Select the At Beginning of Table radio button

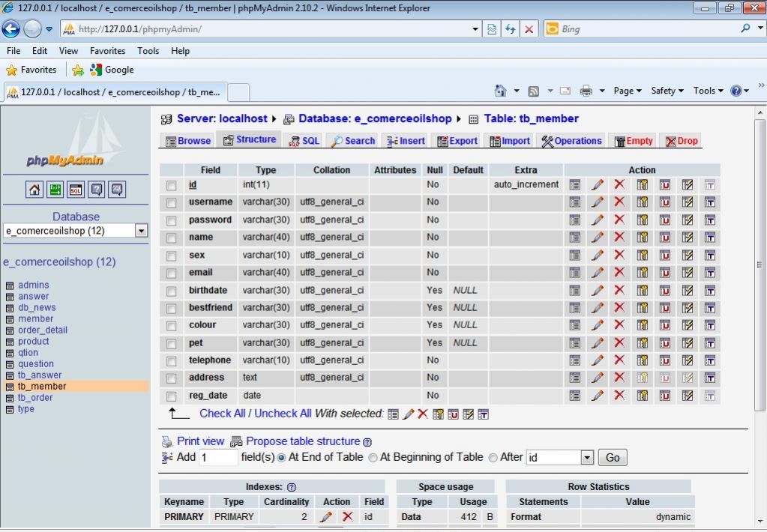pyautogui.click(x=373, y=458)
